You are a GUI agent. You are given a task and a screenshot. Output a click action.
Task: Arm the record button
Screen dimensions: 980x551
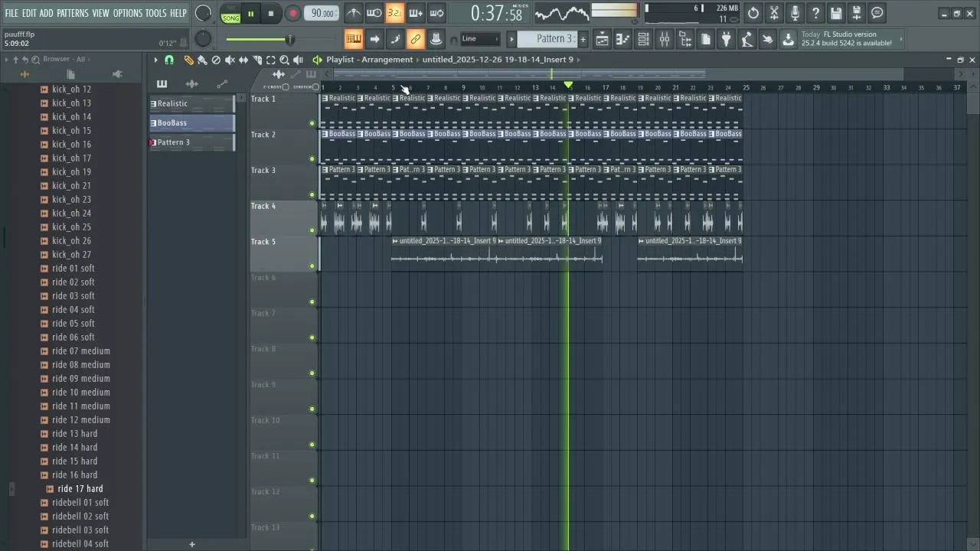292,14
